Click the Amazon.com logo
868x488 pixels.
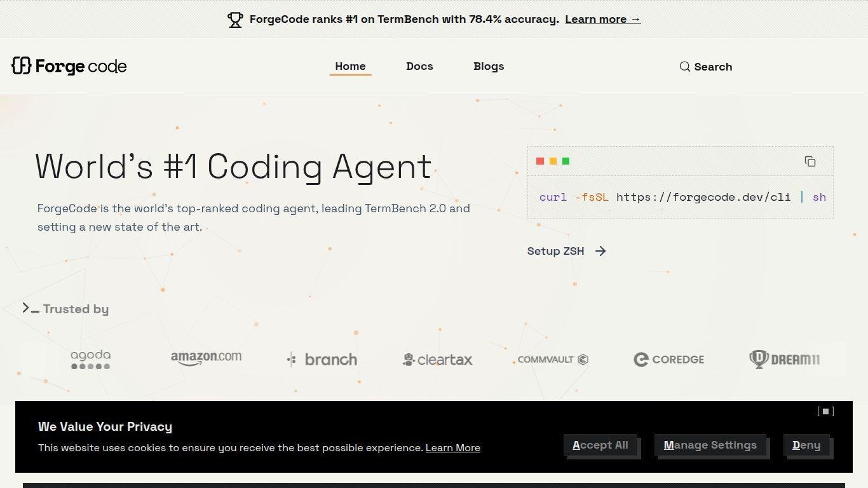206,358
